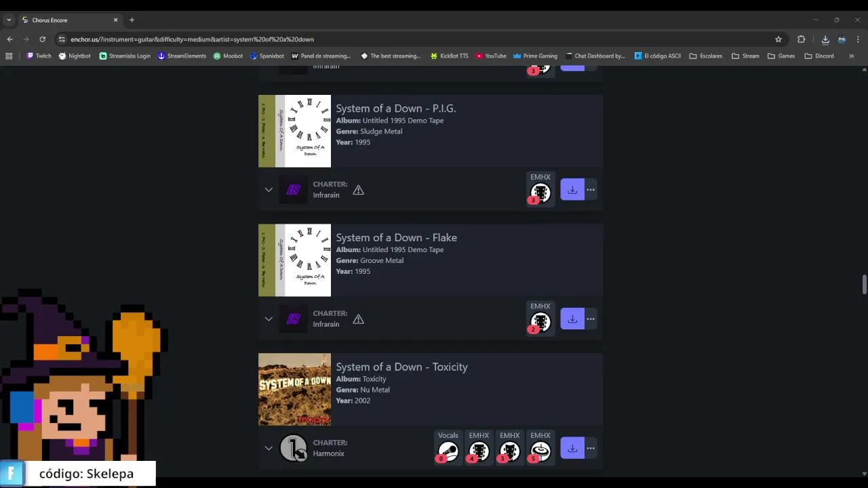Open the Twitch bookmark

[39, 56]
